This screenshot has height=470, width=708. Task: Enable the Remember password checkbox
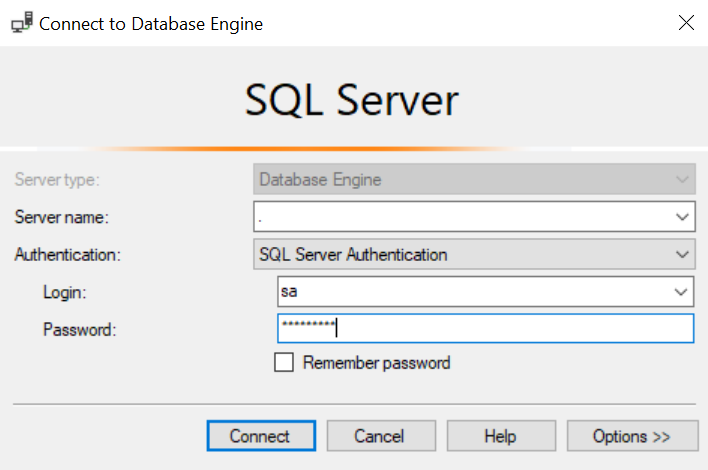(x=284, y=363)
